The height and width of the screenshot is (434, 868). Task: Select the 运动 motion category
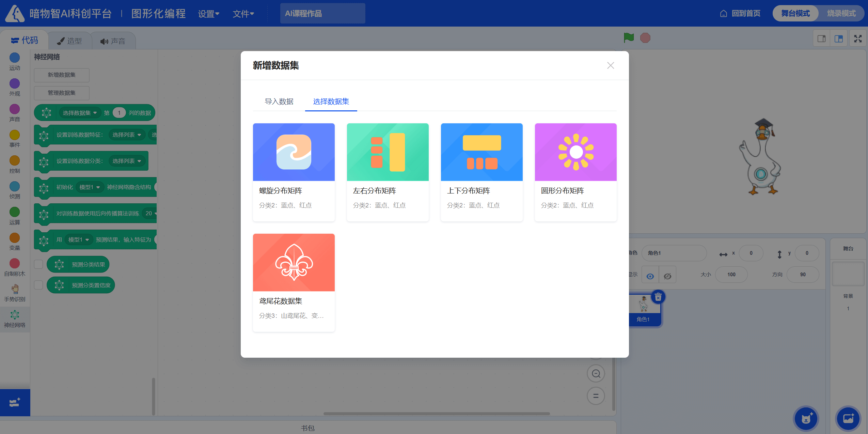coord(15,62)
